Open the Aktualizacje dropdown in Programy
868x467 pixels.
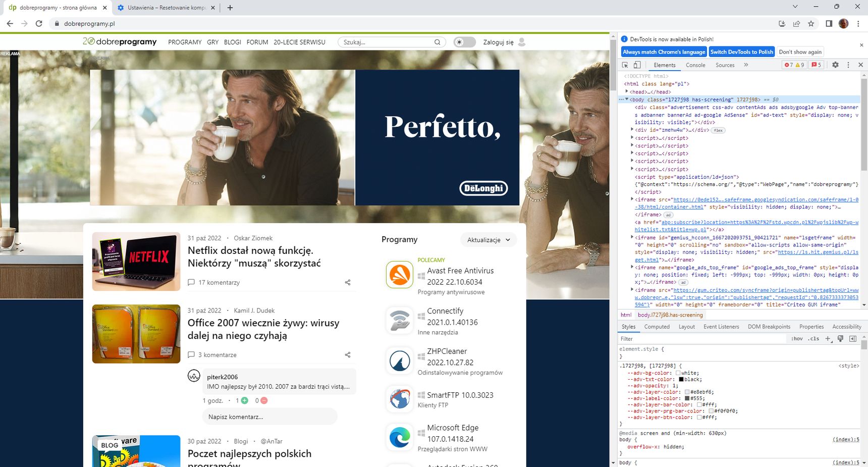point(489,240)
